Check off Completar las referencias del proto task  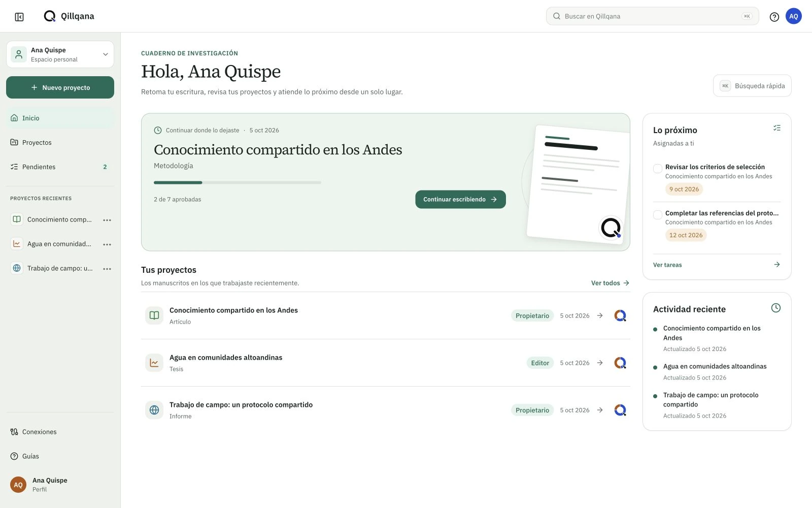point(658,215)
